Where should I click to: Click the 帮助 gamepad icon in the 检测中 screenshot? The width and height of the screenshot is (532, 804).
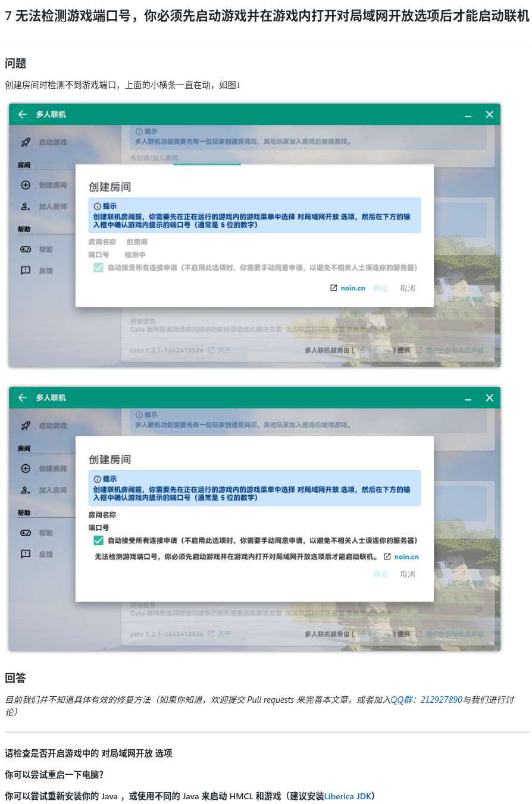pyautogui.click(x=26, y=249)
